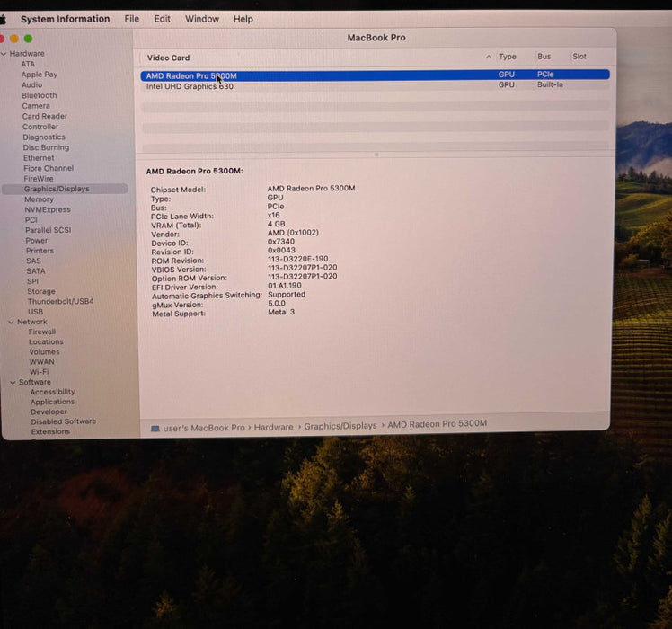Click AMD Radeon Pro 5300M in path bar
The image size is (672, 629).
(x=438, y=424)
